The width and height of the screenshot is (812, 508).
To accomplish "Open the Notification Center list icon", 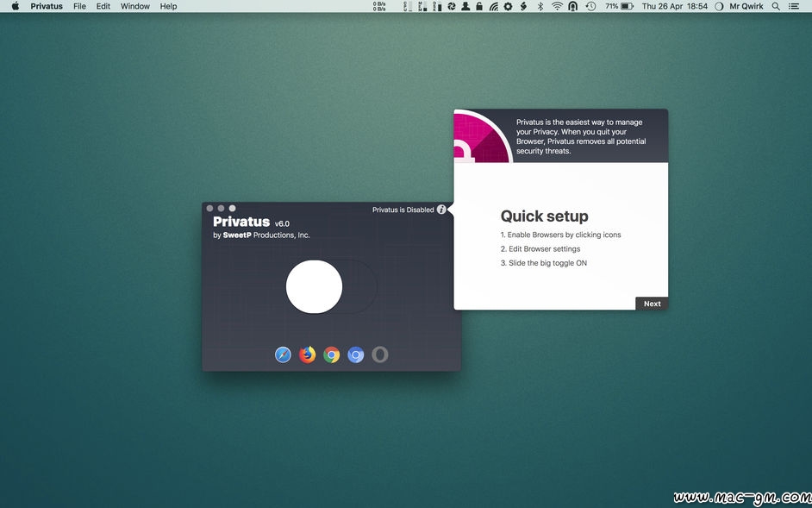I will click(796, 6).
